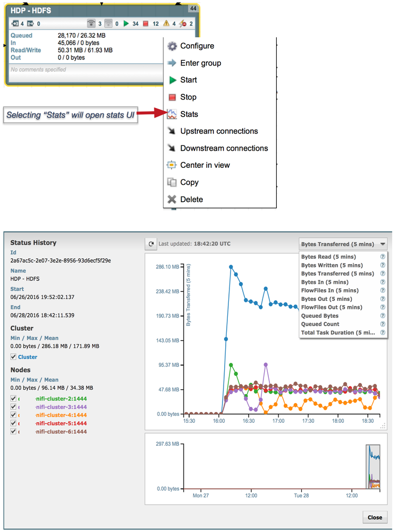
Task: Click the End timestamp 06/28/2016 18:42:11.539
Action: pyautogui.click(x=43, y=315)
